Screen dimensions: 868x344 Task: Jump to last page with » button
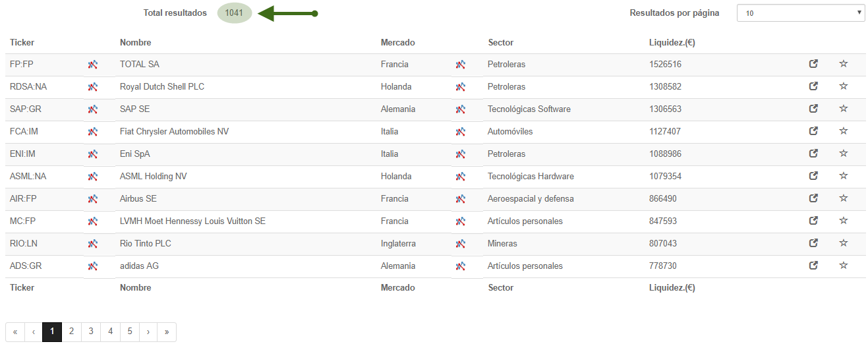point(167,331)
